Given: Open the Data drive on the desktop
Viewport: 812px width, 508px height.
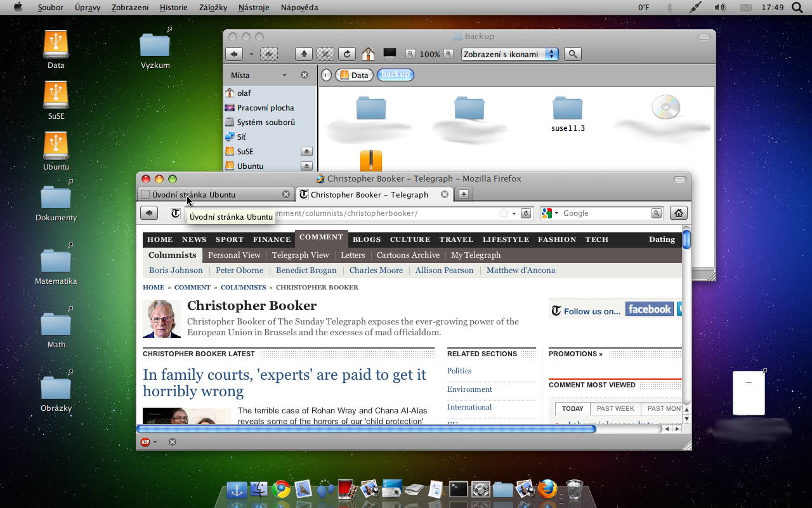Looking at the screenshot, I should point(56,50).
